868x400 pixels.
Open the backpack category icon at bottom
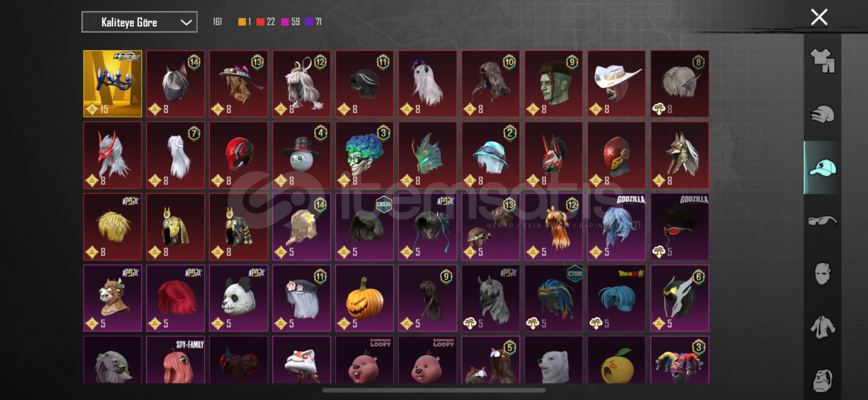822,380
